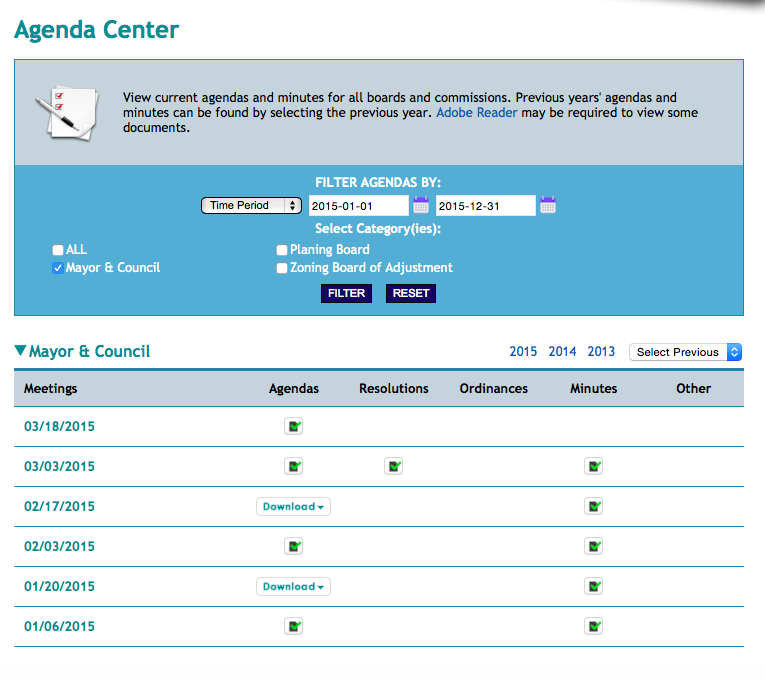
Task: Open the 02/03/2015 agenda document icon
Action: click(x=294, y=546)
